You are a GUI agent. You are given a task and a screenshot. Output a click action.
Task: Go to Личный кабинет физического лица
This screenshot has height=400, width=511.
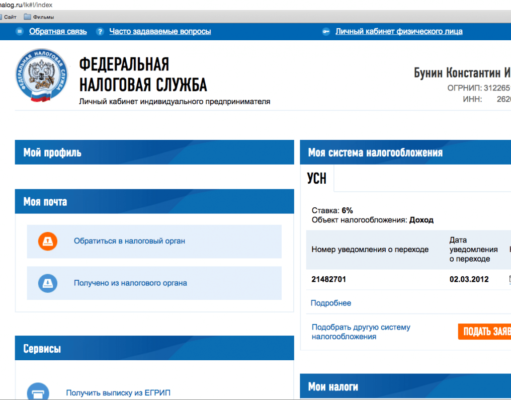399,31
